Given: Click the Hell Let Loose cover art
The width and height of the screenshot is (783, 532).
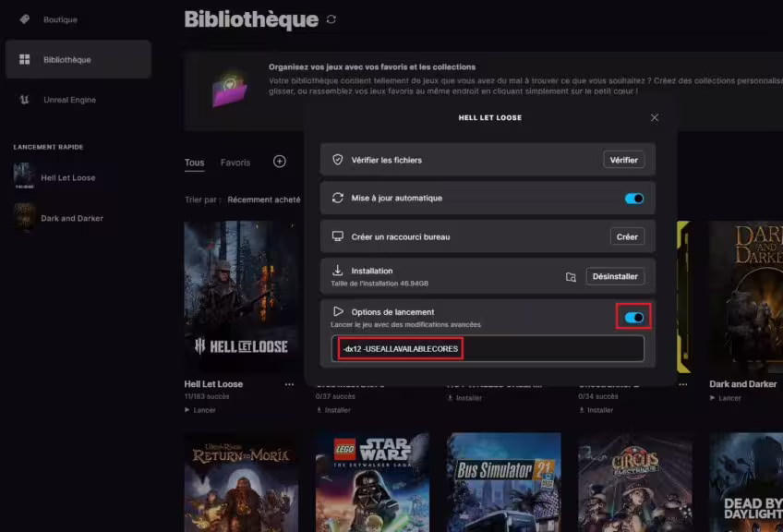Looking at the screenshot, I should [x=241, y=297].
